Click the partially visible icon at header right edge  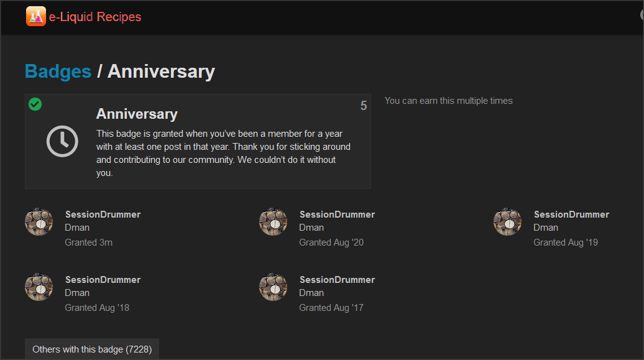pos(642,15)
